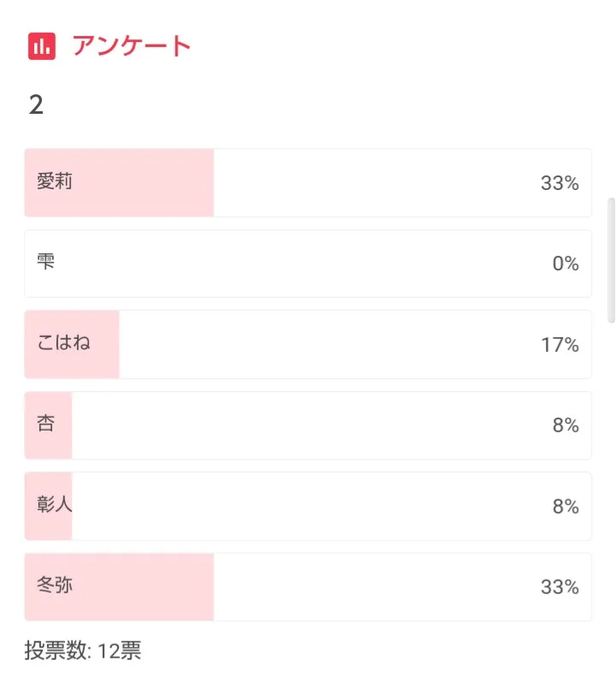This screenshot has height=684, width=616.
Task: Click the poll question number 2
Action: point(36,105)
